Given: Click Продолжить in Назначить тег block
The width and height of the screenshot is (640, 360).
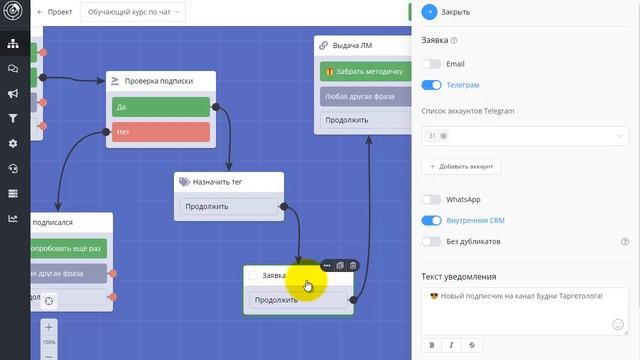Looking at the screenshot, I should (229, 207).
